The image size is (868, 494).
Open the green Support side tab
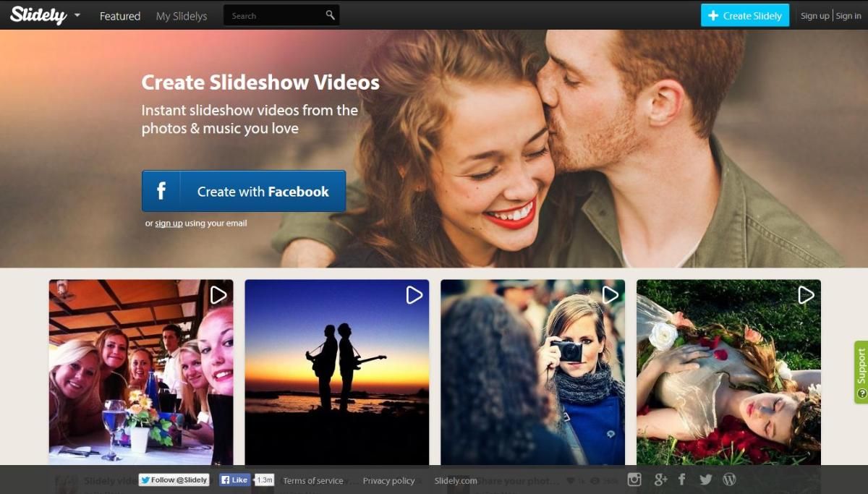(861, 372)
